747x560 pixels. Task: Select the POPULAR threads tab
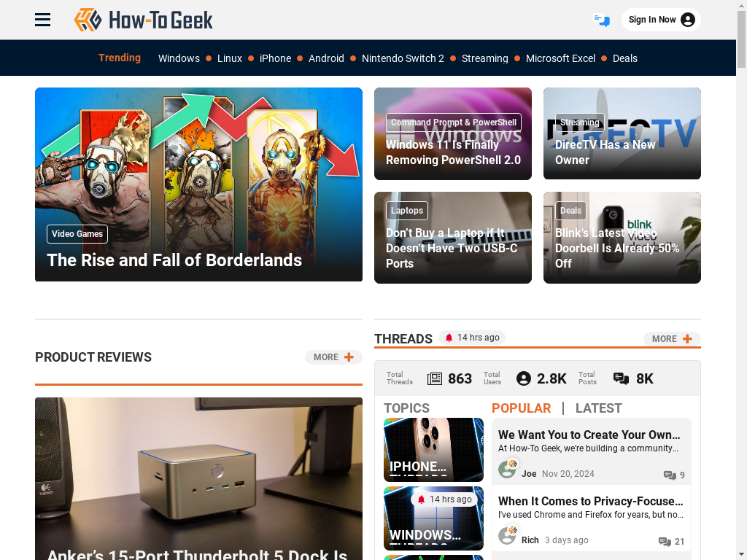pyautogui.click(x=521, y=408)
